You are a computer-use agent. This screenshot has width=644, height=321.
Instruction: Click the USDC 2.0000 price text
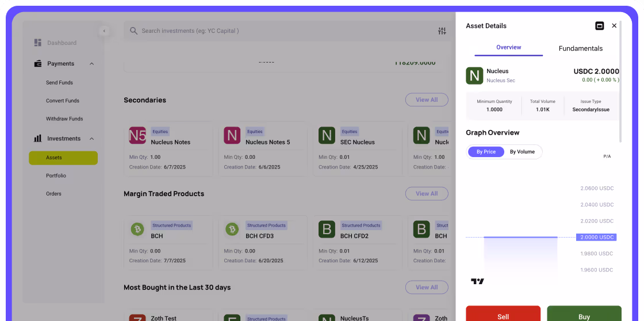[596, 71]
